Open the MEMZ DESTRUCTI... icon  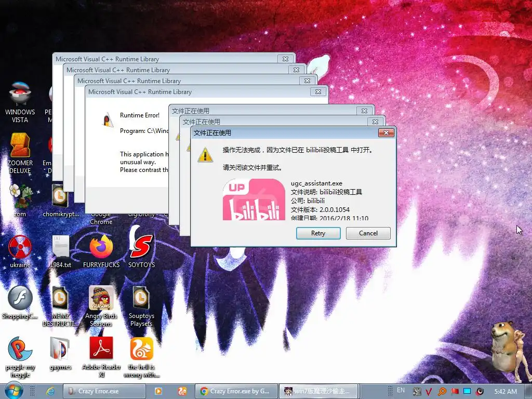point(60,306)
